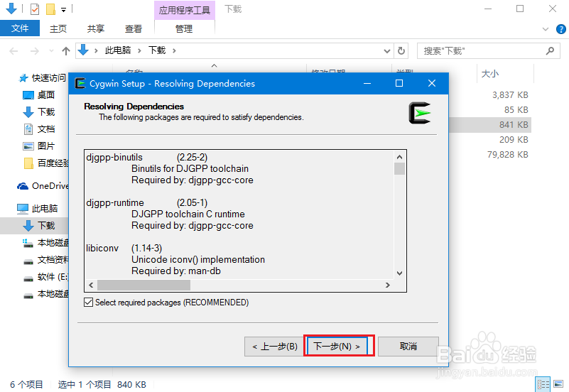Click the Explorer forward arrow

tap(35, 51)
